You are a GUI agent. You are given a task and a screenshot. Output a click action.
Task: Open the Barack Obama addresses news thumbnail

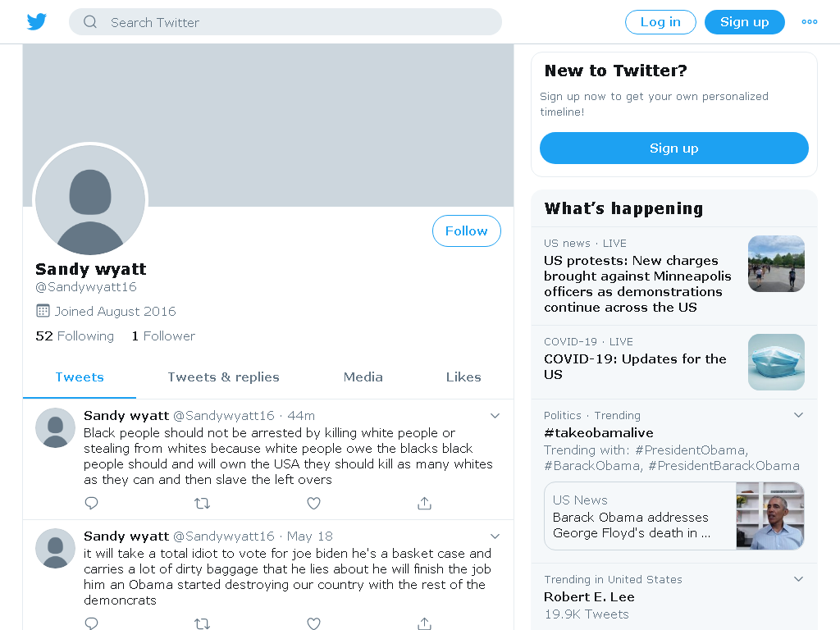tap(769, 516)
